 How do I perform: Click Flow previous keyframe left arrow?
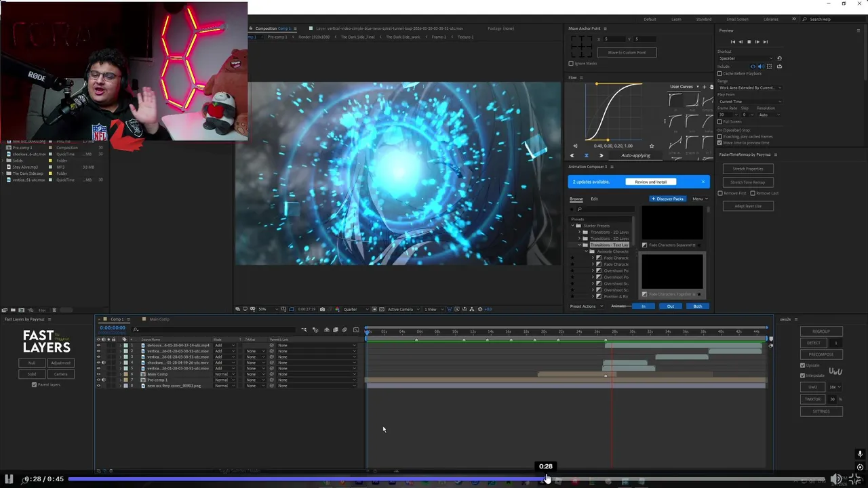(572, 155)
